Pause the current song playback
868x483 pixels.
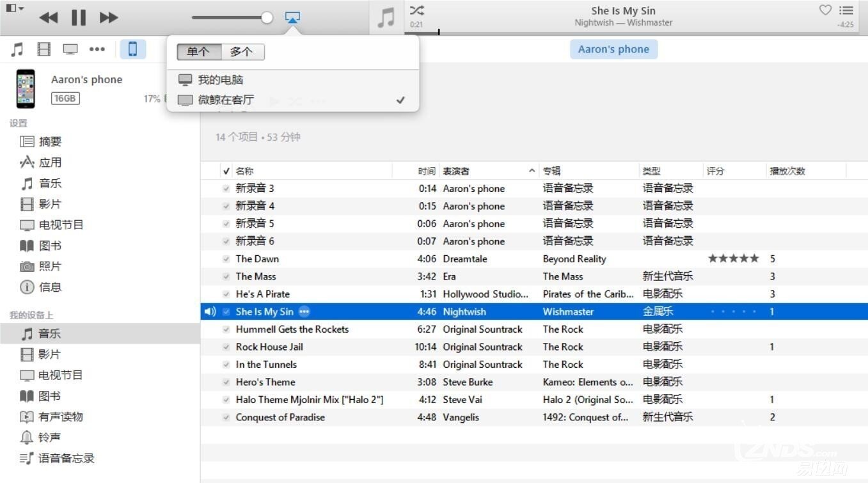79,17
